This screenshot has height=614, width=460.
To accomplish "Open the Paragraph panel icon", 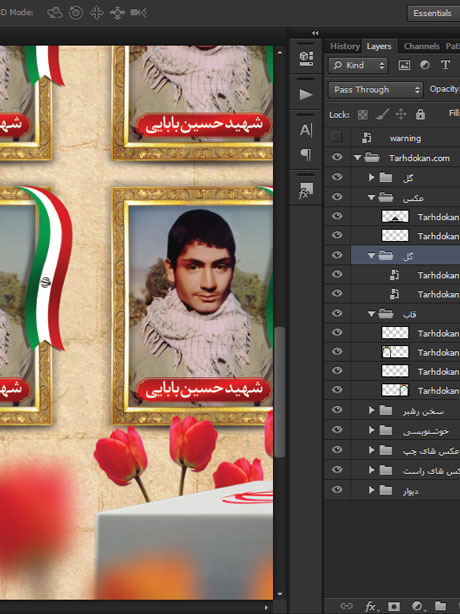I will pos(306,155).
